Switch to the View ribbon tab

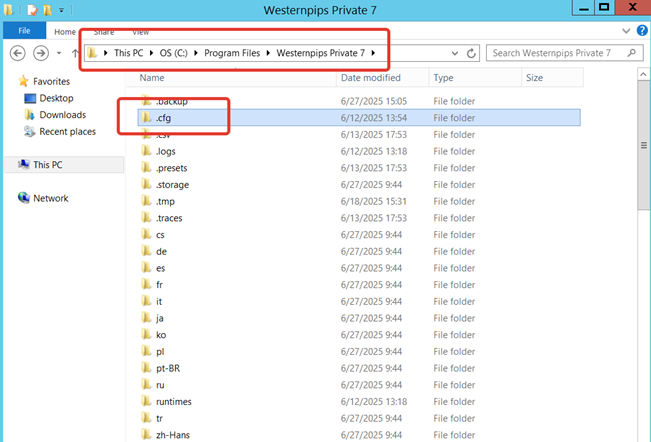(140, 32)
